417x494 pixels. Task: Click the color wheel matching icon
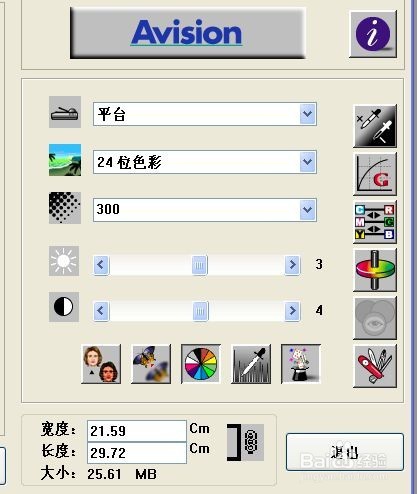(201, 364)
